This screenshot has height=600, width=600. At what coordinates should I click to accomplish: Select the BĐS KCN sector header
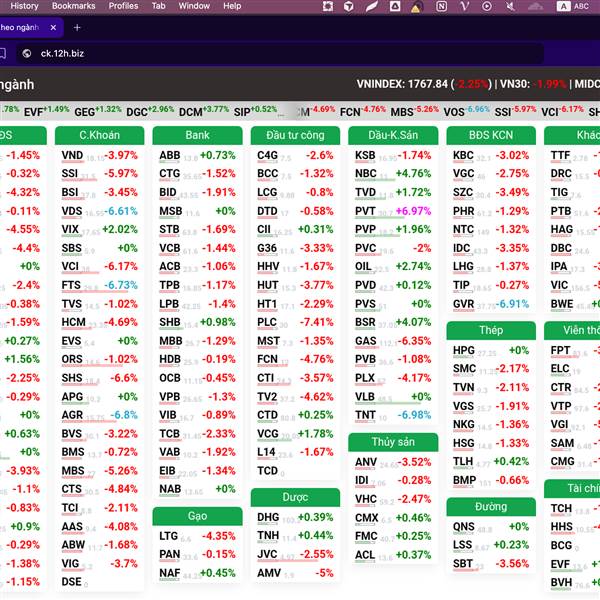(491, 135)
